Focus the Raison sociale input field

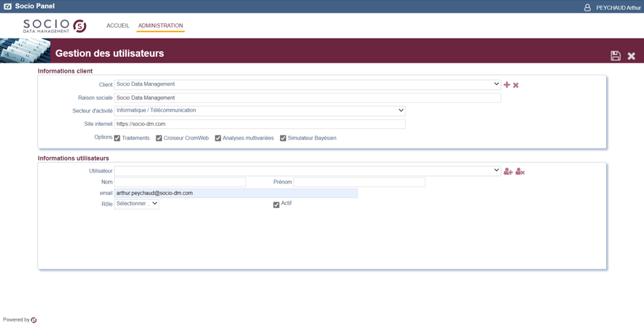click(307, 98)
